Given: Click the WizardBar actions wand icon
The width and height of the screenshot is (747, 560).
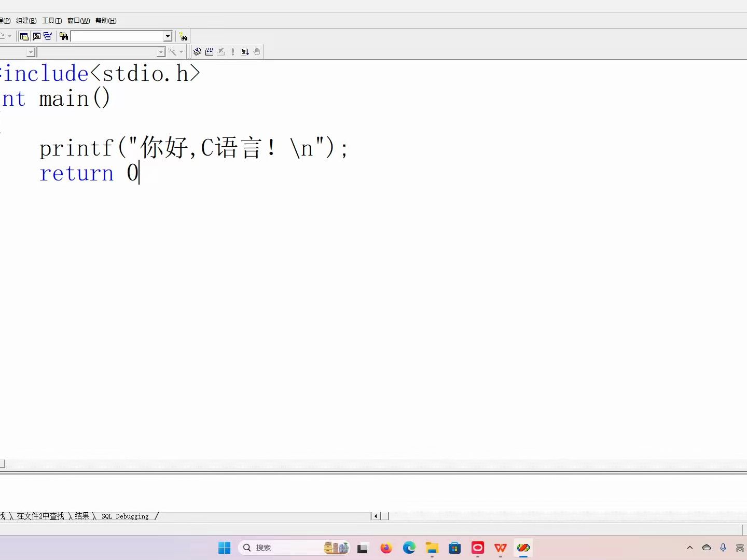Looking at the screenshot, I should click(x=172, y=52).
